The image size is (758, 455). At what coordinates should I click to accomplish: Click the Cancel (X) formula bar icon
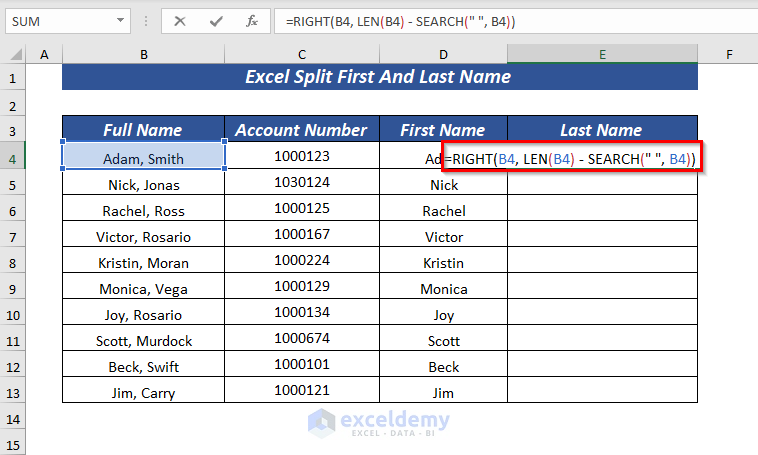[180, 20]
